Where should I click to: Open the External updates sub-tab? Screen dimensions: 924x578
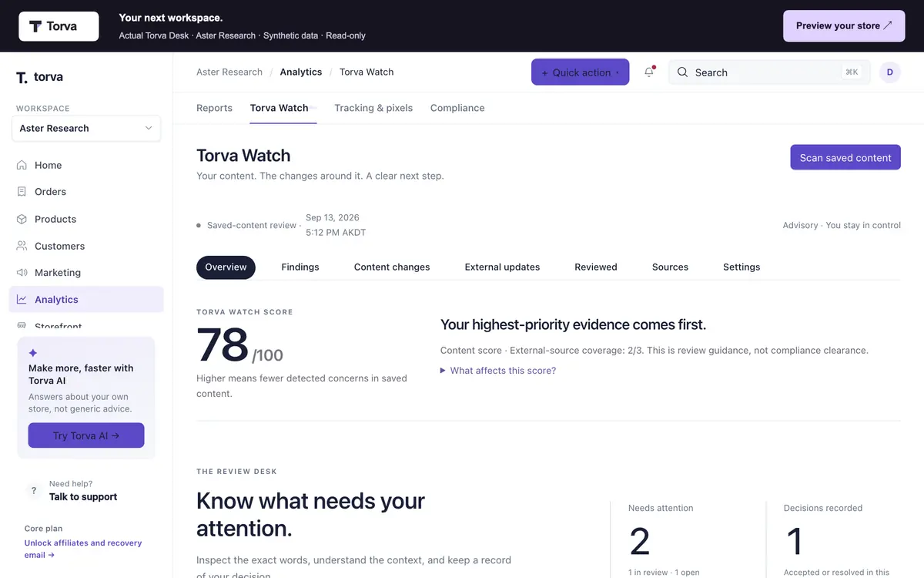click(x=502, y=267)
